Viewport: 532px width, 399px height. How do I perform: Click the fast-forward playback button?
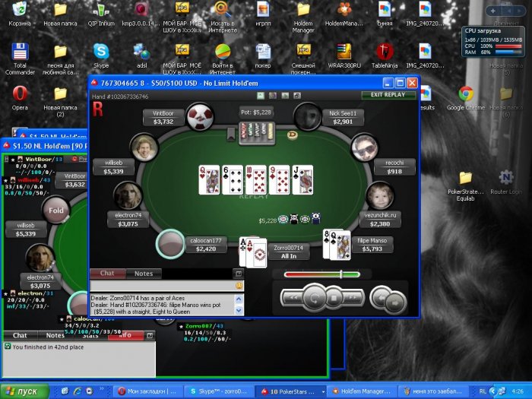click(x=353, y=298)
